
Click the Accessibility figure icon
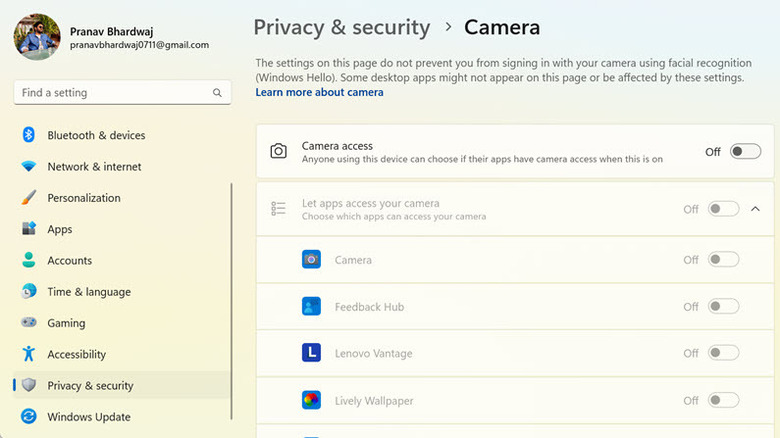(29, 354)
